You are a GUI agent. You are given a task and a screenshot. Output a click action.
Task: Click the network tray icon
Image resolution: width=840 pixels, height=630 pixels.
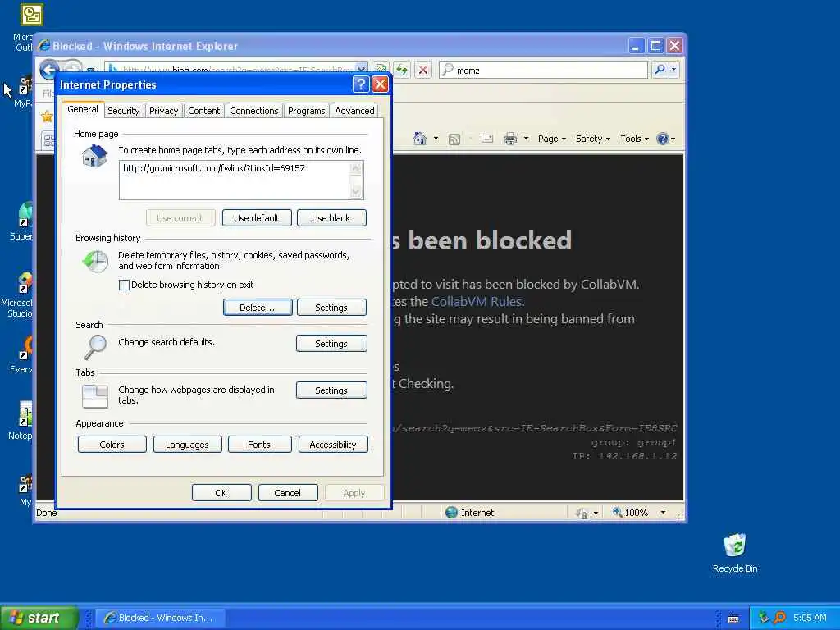click(764, 618)
